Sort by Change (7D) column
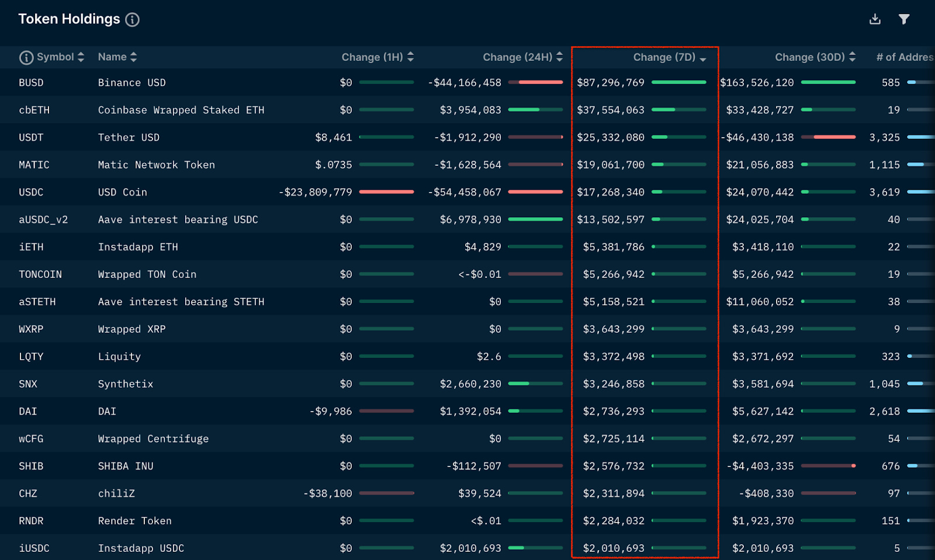Image resolution: width=935 pixels, height=560 pixels. [x=670, y=57]
